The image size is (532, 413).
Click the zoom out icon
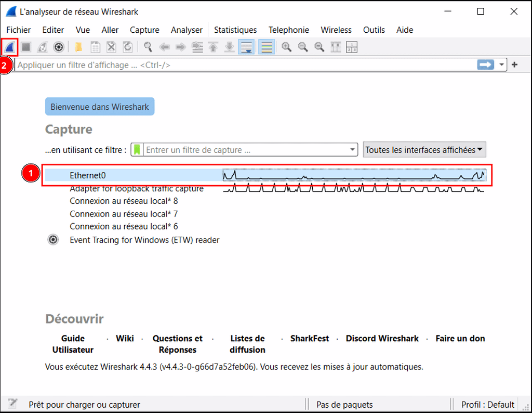(302, 47)
